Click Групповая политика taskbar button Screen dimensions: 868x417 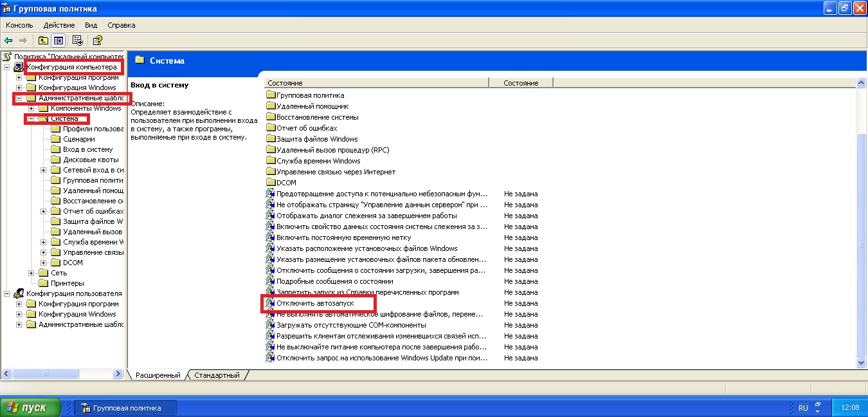tap(126, 408)
